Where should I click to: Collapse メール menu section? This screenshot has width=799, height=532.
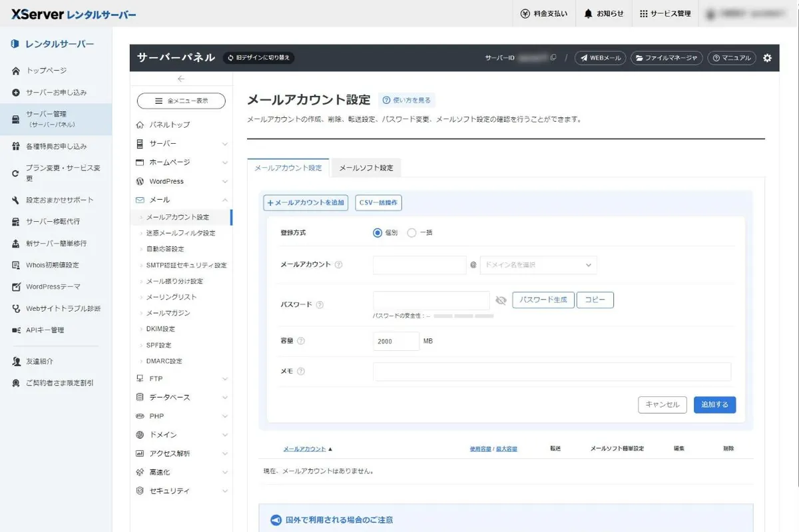coord(181,200)
